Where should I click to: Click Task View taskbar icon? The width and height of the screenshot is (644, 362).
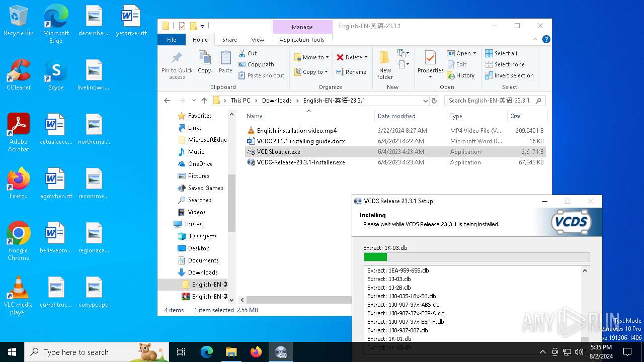tap(181, 352)
